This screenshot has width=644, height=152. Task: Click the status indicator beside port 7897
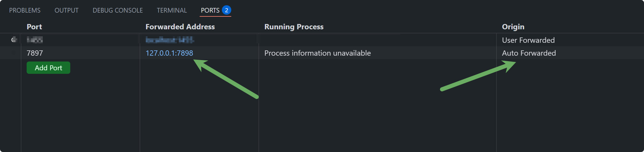14,53
